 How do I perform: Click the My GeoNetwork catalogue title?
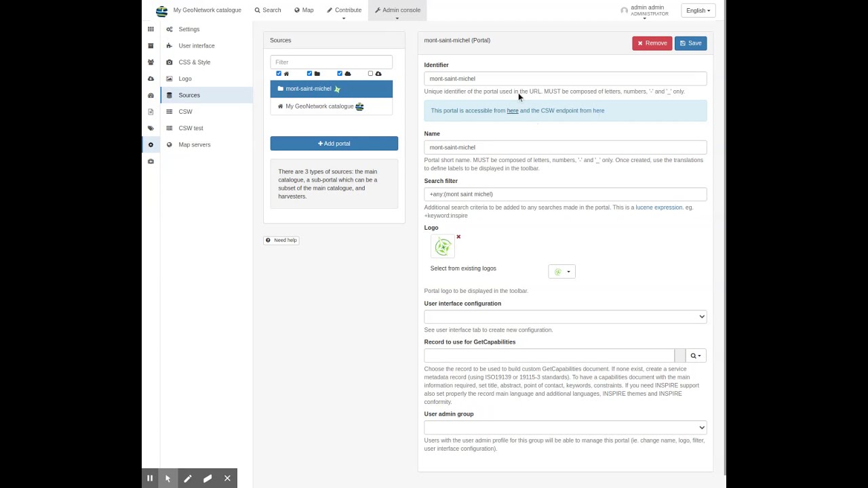(x=207, y=10)
